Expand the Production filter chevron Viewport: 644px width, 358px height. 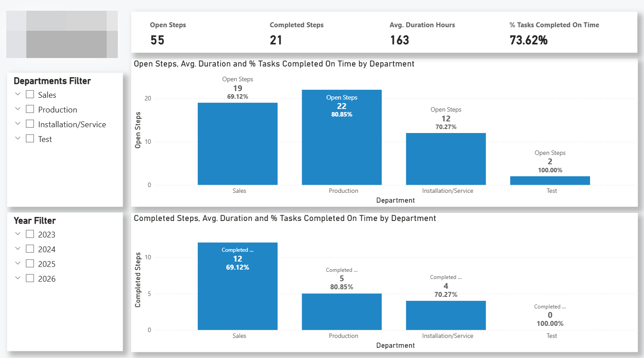tap(18, 109)
